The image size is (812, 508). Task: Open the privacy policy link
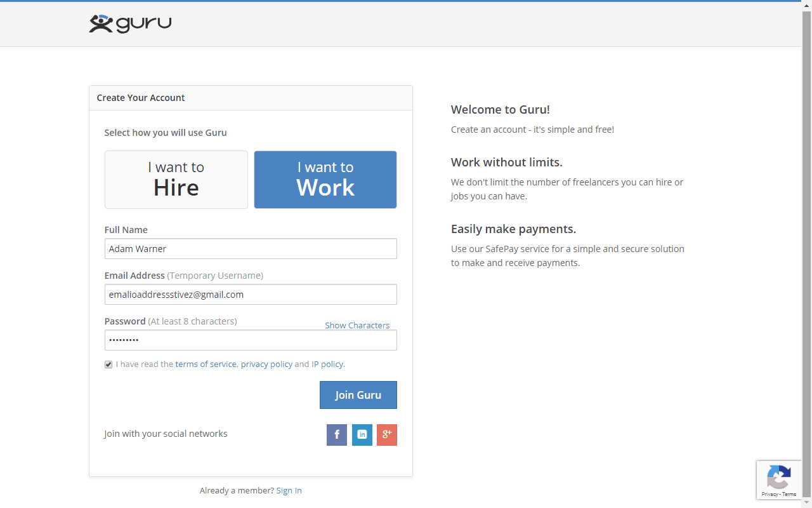click(x=266, y=364)
